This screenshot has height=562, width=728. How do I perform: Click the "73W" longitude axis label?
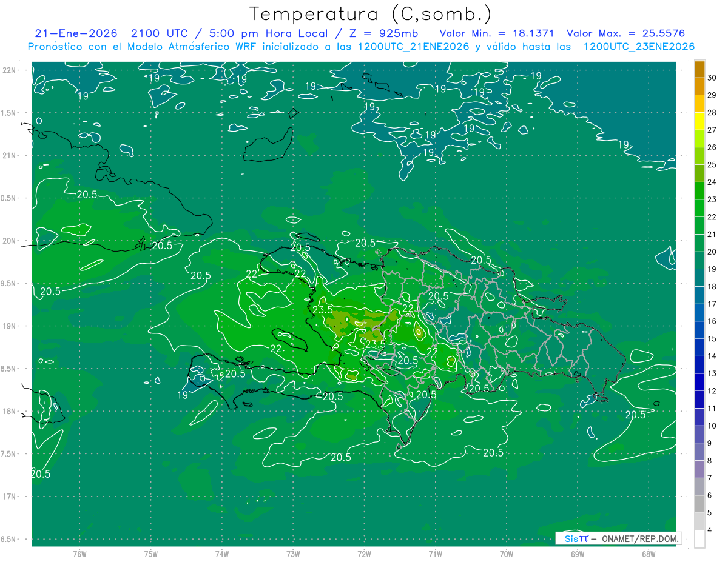[293, 554]
